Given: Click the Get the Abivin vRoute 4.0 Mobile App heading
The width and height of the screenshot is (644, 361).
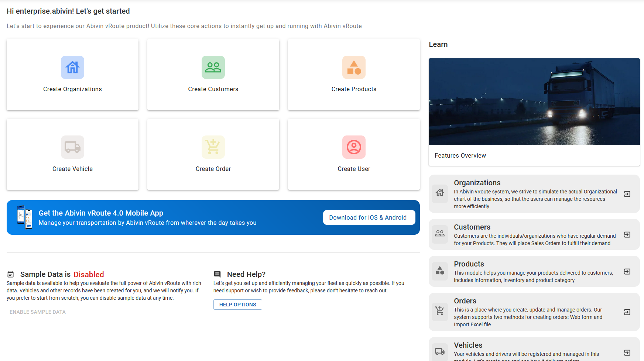Looking at the screenshot, I should coord(101,213).
